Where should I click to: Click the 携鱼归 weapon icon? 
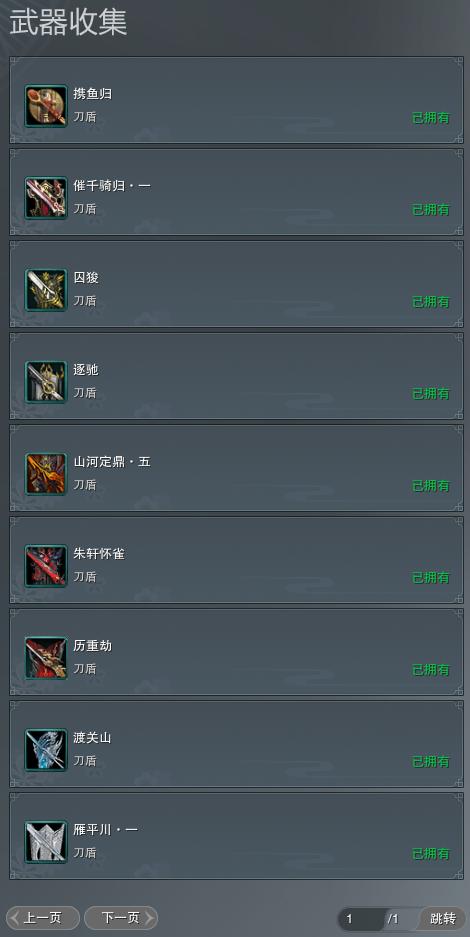(x=45, y=106)
